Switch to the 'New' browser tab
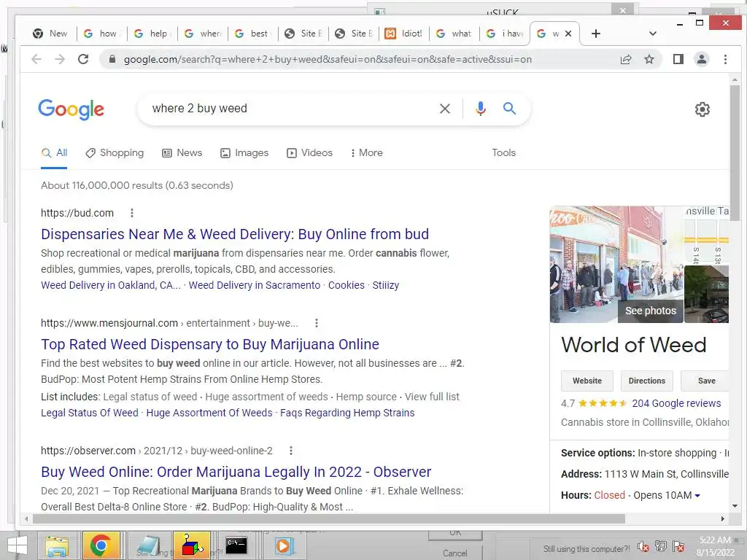Image resolution: width=747 pixels, height=560 pixels. (x=50, y=34)
